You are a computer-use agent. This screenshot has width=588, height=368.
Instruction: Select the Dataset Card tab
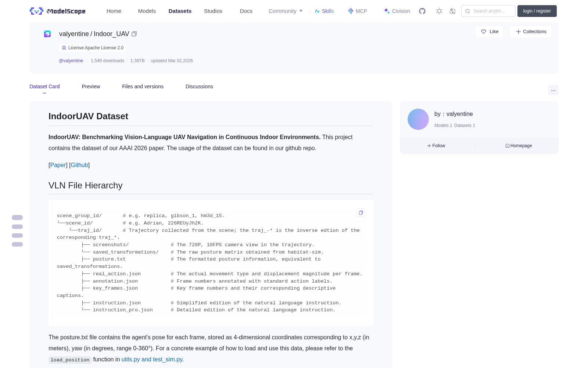(44, 86)
